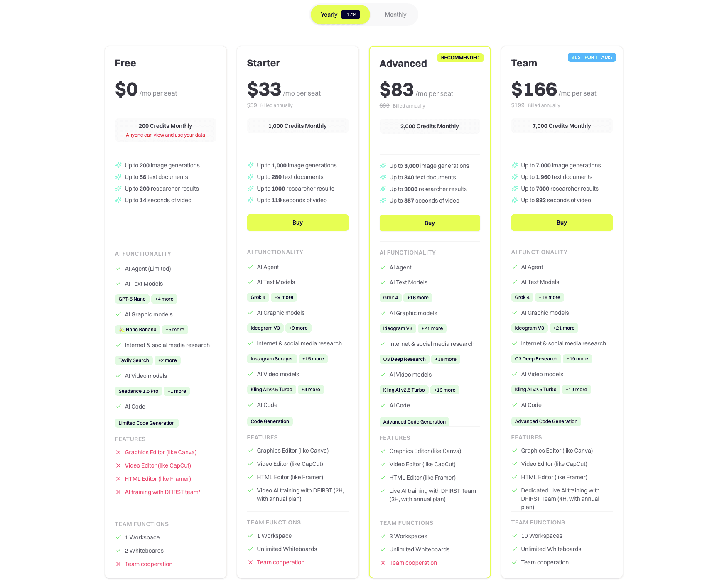Expand '+9 more' text models in Starter
Screen dimensions: 707x588
[284, 297]
